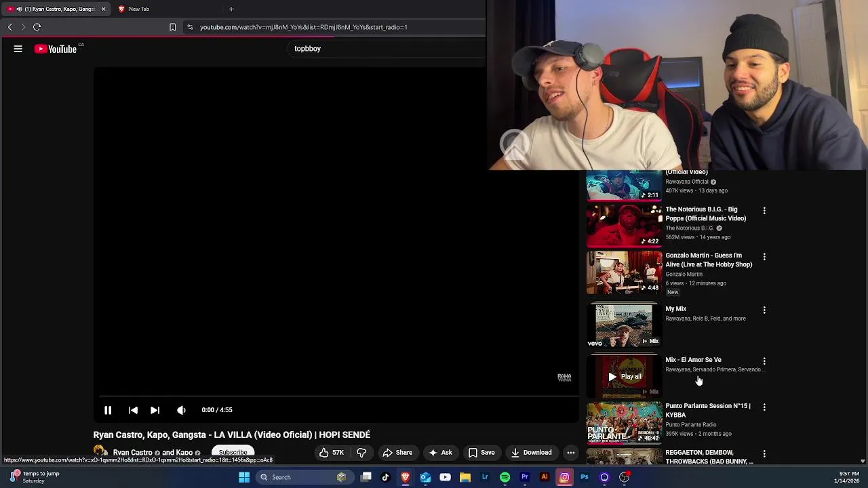Open Instagram taskbar icon
This screenshot has height=488, width=868.
click(x=564, y=477)
